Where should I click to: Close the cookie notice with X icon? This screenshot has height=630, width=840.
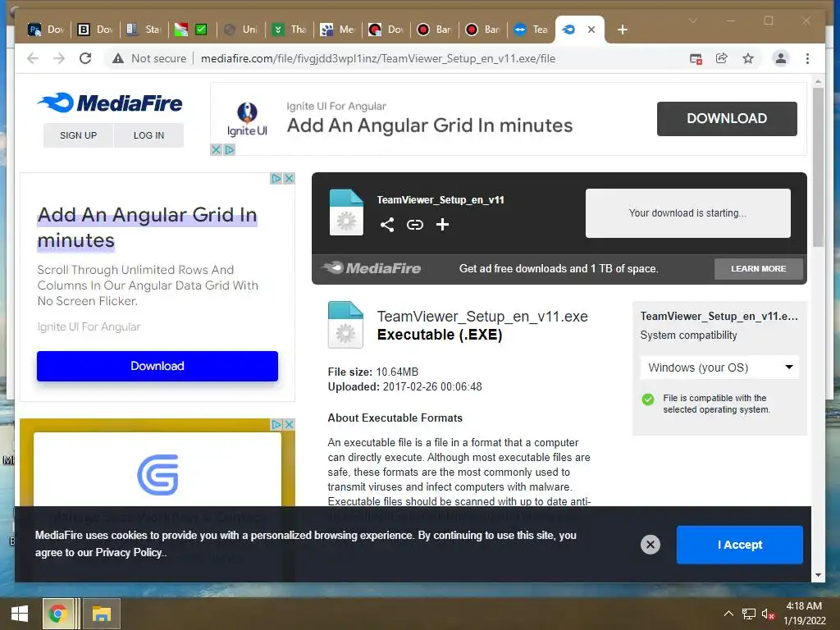(x=651, y=545)
